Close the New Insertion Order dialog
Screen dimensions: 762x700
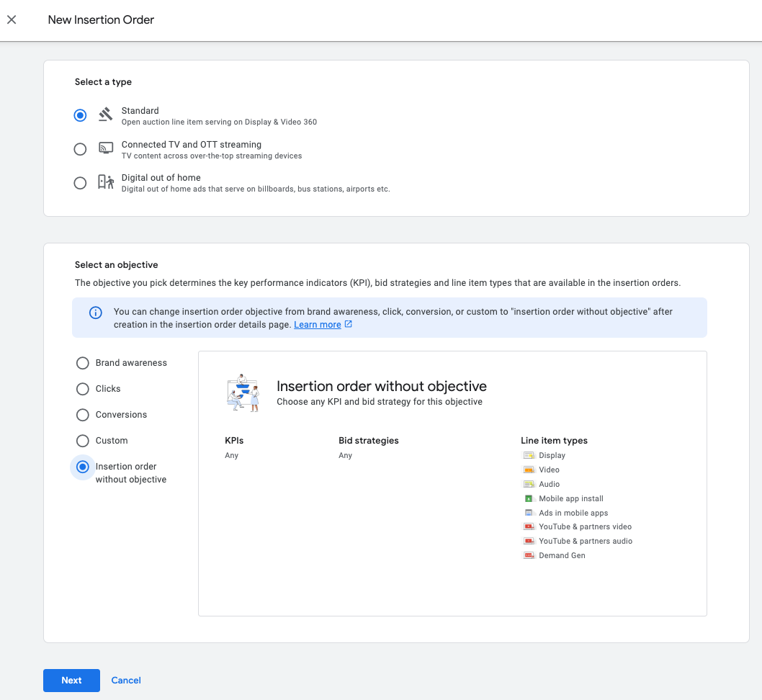coord(12,20)
